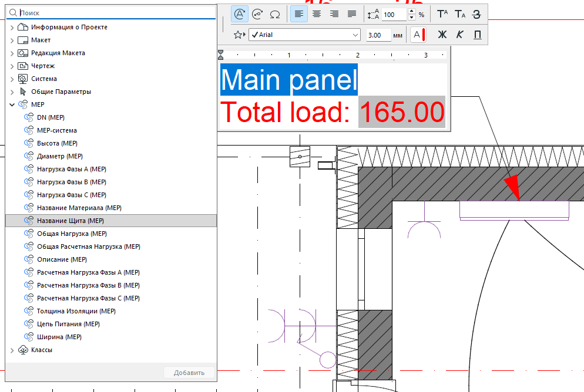Click the line spacing icon

373,15
